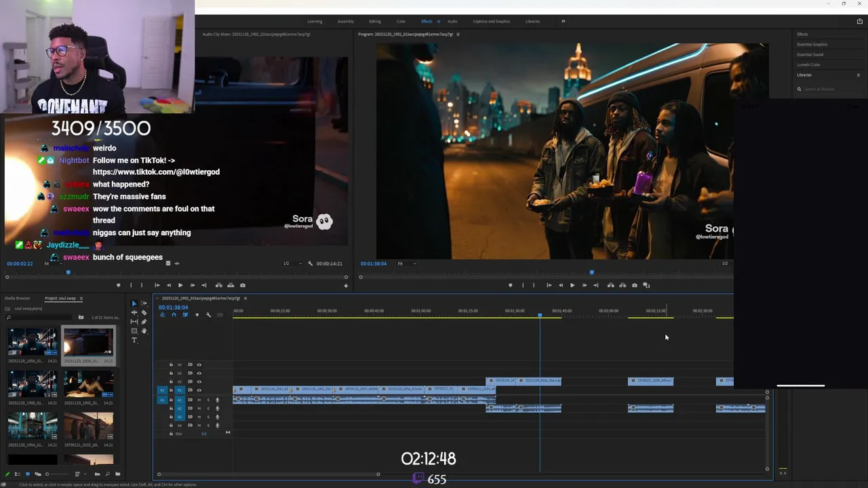Select the Pen tool
868x488 pixels.
tap(144, 322)
